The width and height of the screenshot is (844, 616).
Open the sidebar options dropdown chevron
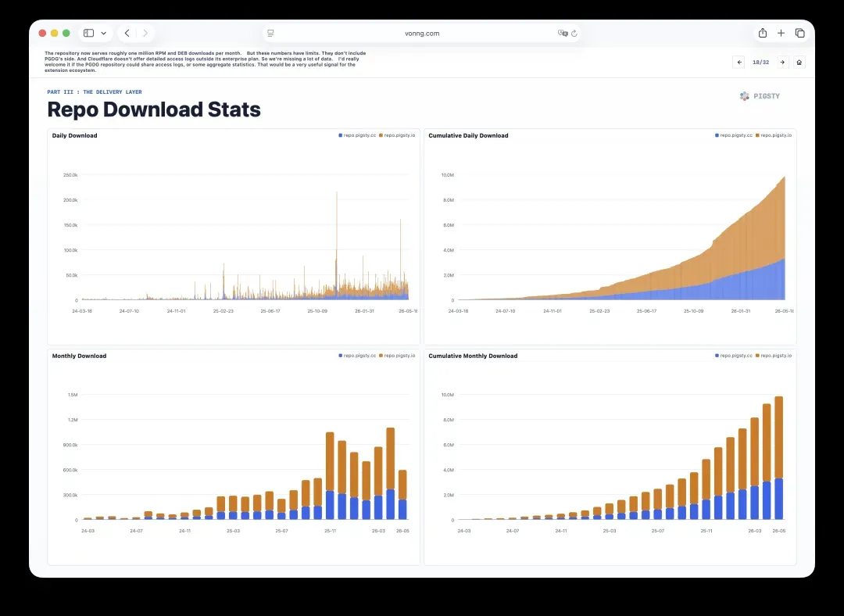[103, 34]
